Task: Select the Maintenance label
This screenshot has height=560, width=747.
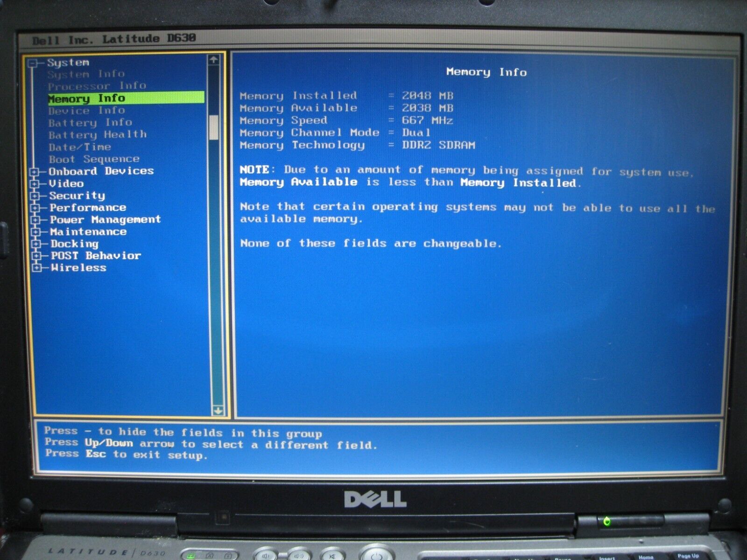Action: 88,232
